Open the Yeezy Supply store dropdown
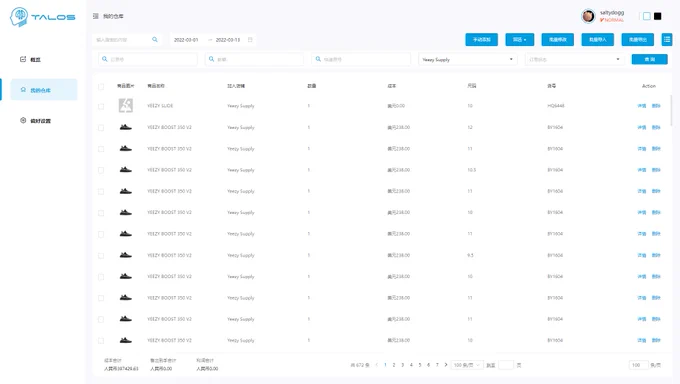The image size is (680, 384). coord(468,59)
